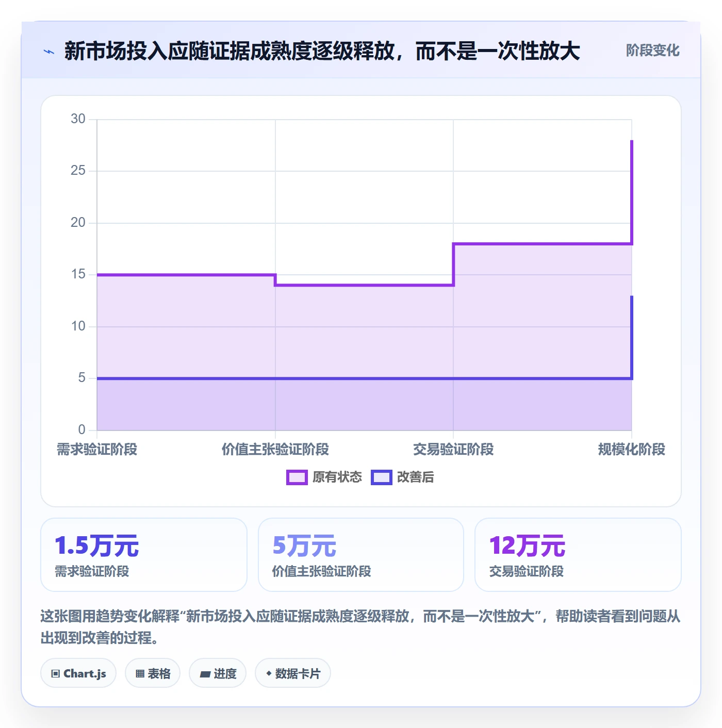This screenshot has height=728, width=722.
Task: Click the square icon in Chart.js tag
Action: click(56, 674)
